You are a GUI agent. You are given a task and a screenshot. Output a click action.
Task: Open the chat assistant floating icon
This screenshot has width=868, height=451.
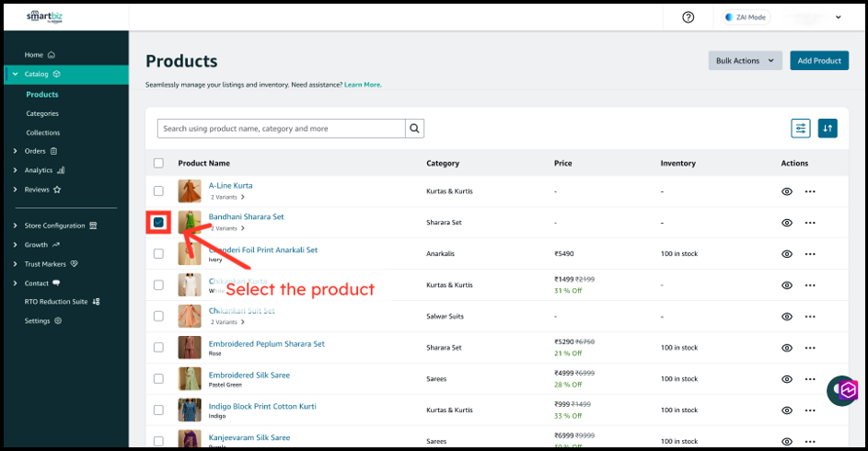[x=842, y=390]
